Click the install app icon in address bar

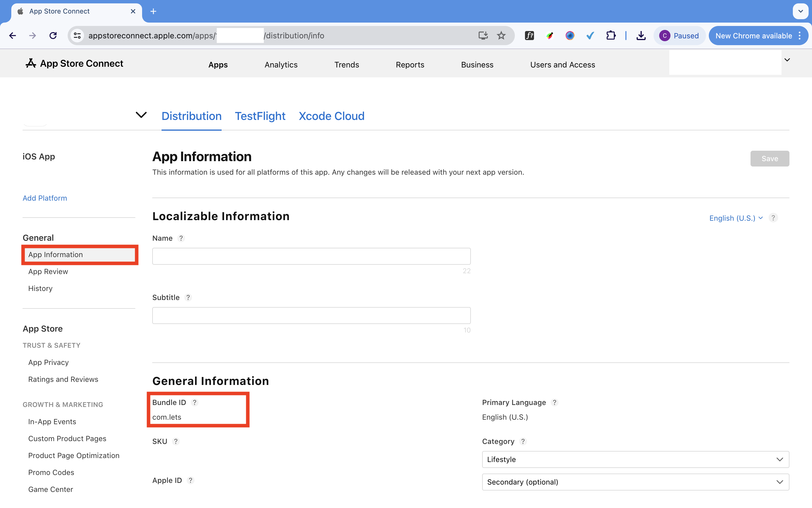[x=483, y=36]
